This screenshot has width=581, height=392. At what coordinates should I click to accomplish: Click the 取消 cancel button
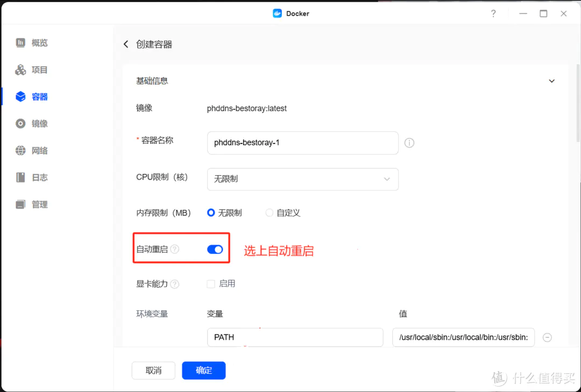pos(153,370)
